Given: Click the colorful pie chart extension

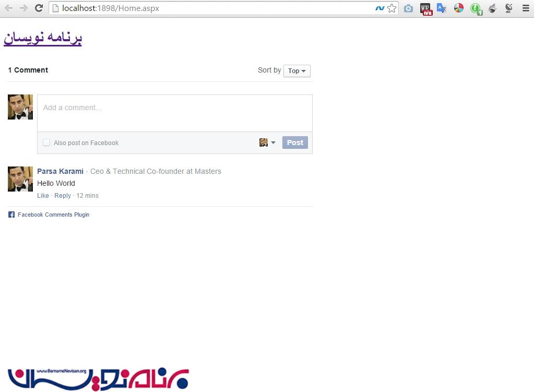Looking at the screenshot, I should [x=459, y=8].
